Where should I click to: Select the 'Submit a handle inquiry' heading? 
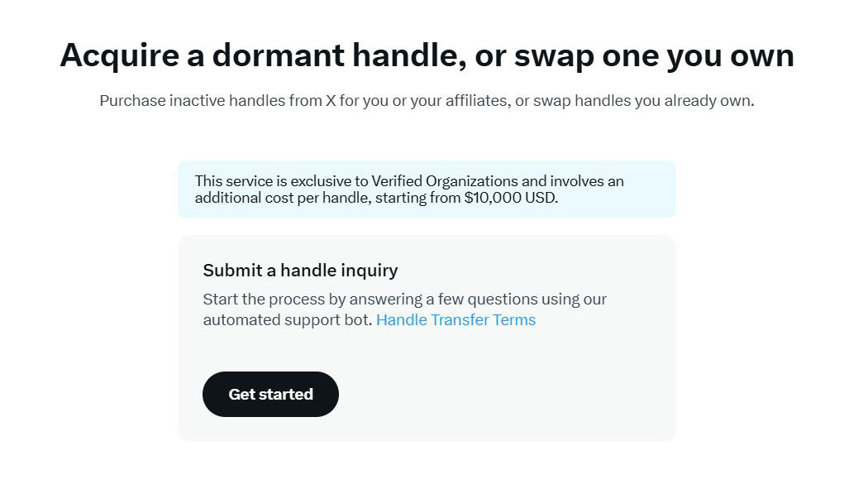[x=301, y=271]
